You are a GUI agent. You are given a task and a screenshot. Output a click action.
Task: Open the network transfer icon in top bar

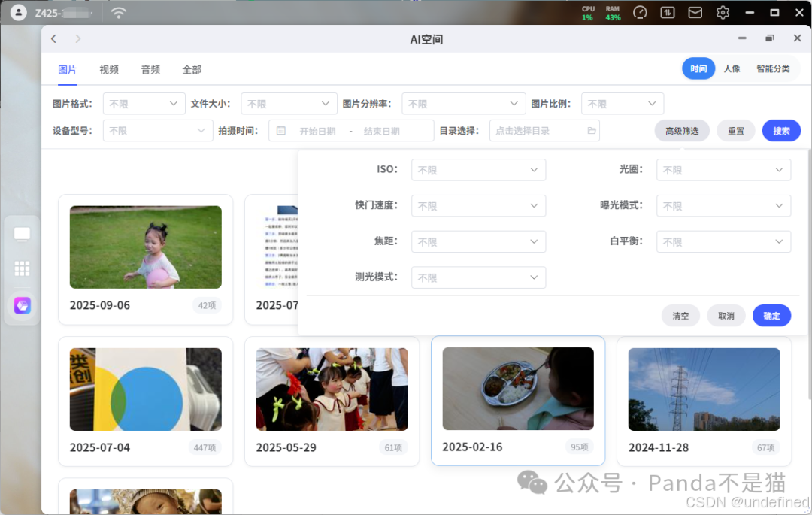coord(668,13)
